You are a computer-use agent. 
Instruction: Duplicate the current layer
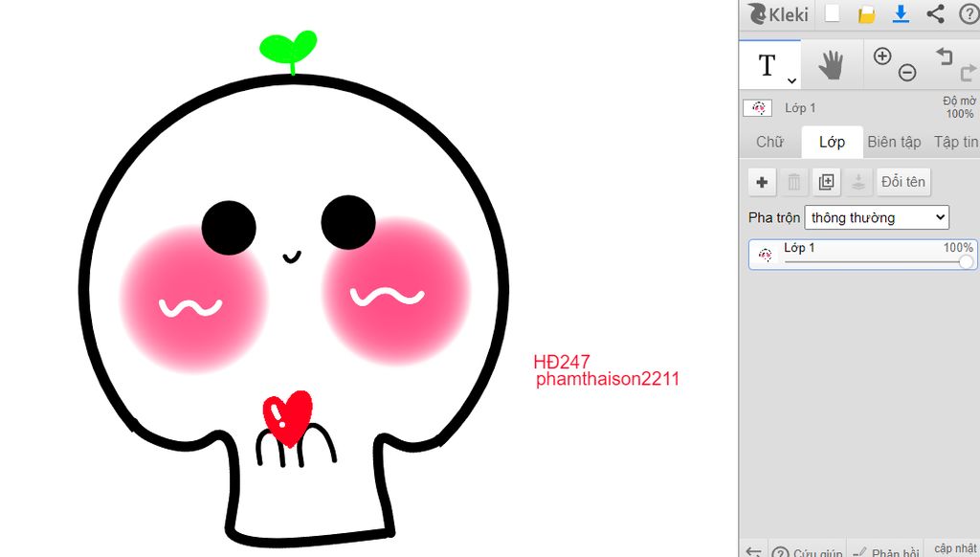(x=826, y=182)
